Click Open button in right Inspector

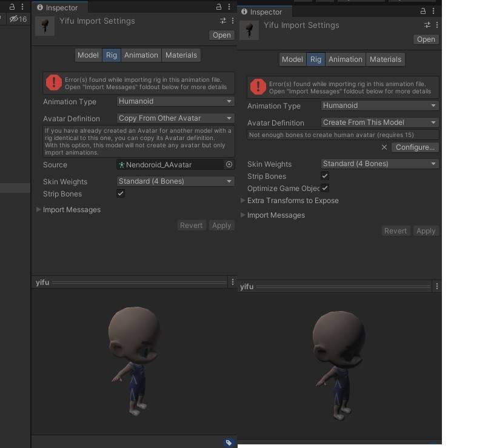[x=426, y=39]
